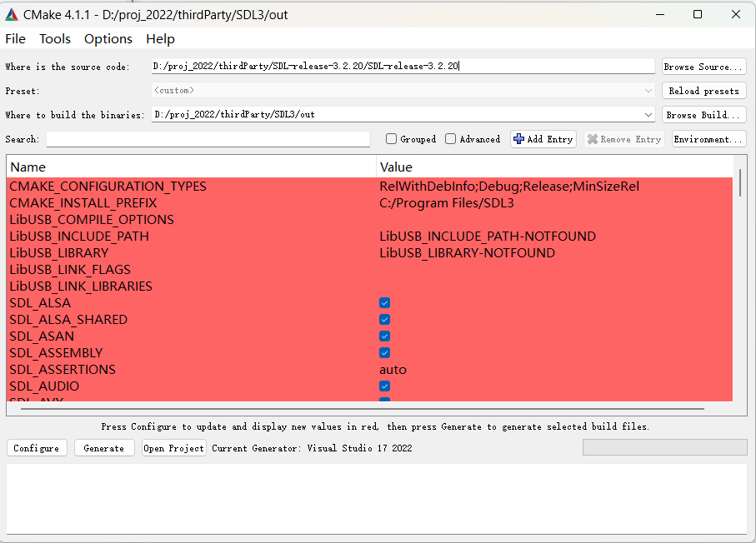Click the Current Generator Visual Studio label
This screenshot has width=756, height=543.
(x=312, y=448)
